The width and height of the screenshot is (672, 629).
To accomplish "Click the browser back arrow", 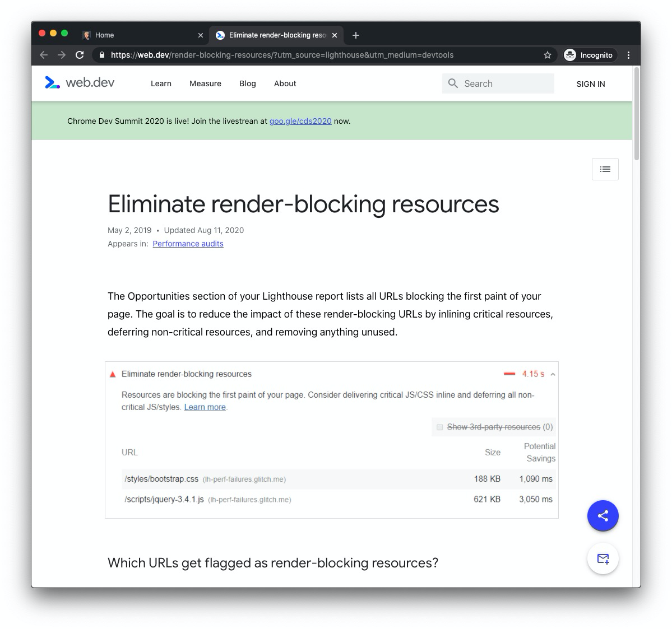I will 43,55.
